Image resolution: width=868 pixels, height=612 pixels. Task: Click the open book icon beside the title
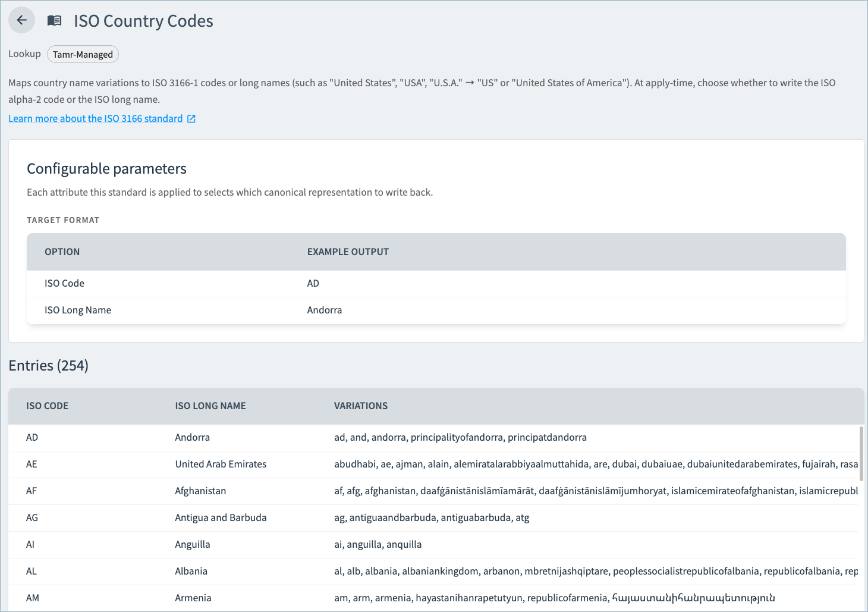click(54, 21)
